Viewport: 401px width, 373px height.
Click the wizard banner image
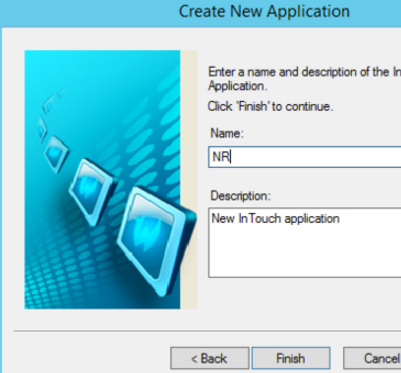111,179
